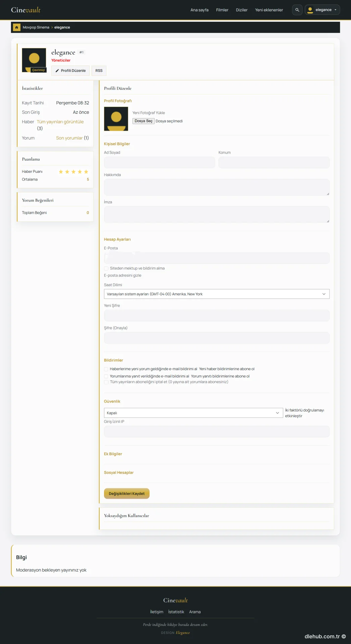Click the Ad Soyad input field
351x644 pixels.
159,162
